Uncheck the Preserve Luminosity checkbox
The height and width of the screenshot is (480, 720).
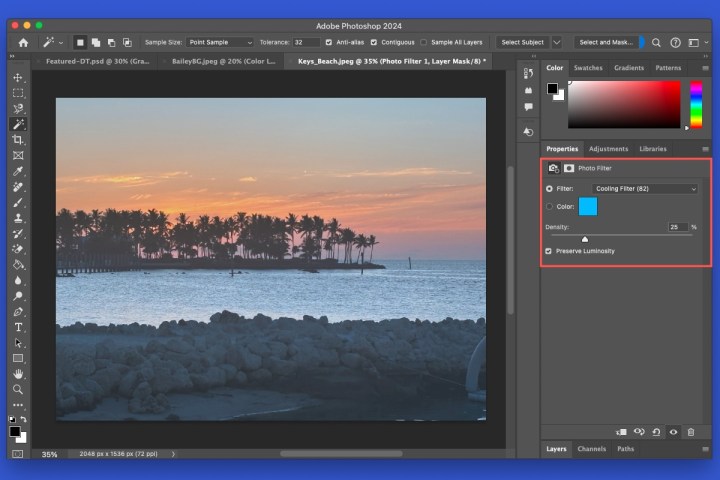pos(548,251)
